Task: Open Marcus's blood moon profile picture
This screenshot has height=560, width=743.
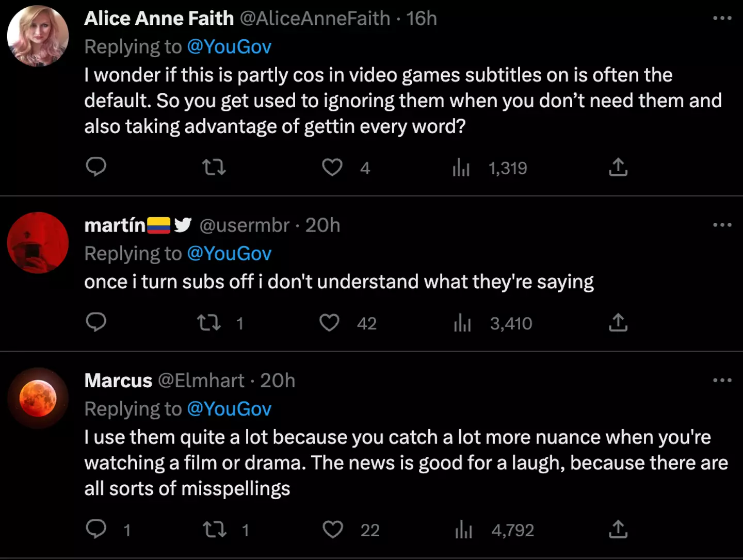Action: 38,398
